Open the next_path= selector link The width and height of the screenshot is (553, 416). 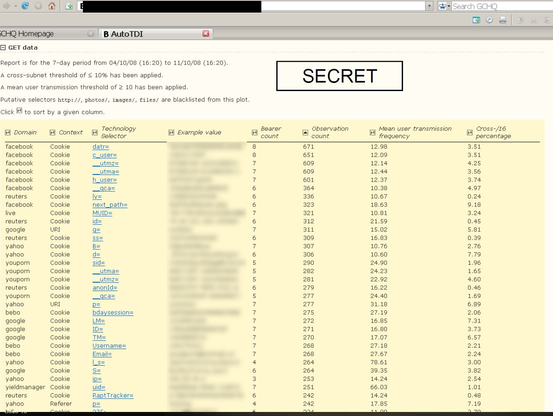tap(110, 205)
